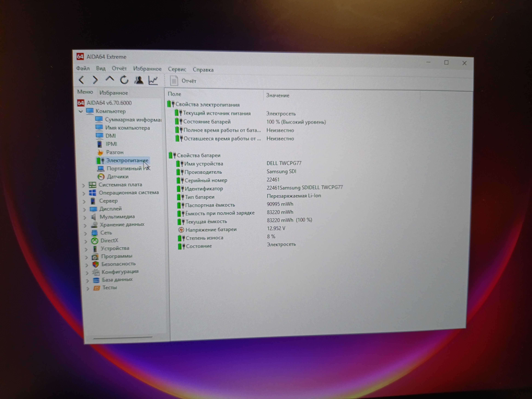Screen dimensions: 532x399
Task: Click the Системная плата motherboard icon
Action: [x=92, y=185]
